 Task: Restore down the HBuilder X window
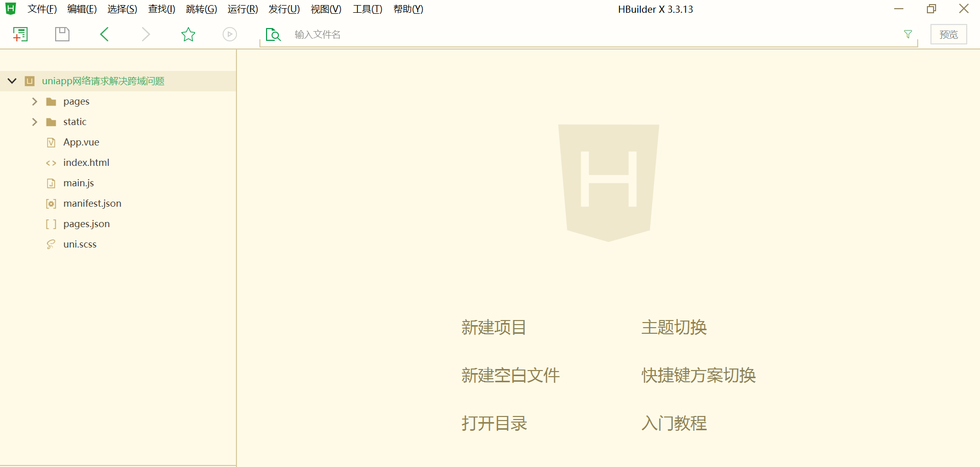coord(931,9)
